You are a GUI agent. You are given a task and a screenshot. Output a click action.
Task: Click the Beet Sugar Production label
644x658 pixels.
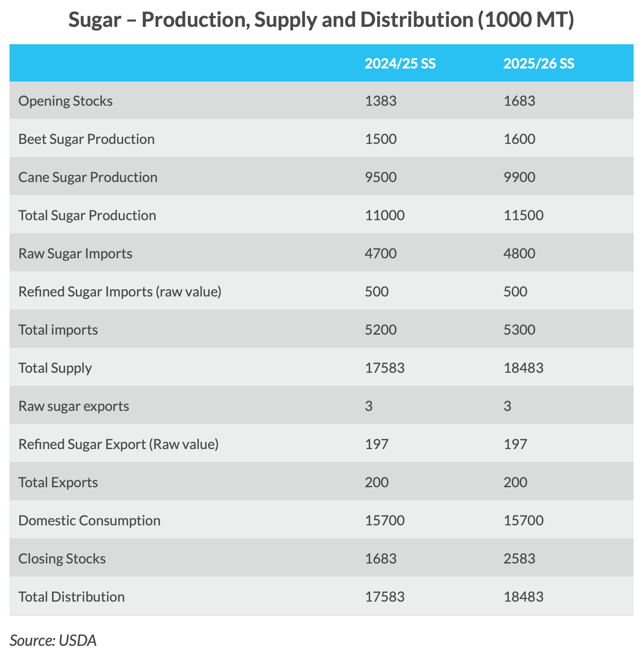click(86, 139)
